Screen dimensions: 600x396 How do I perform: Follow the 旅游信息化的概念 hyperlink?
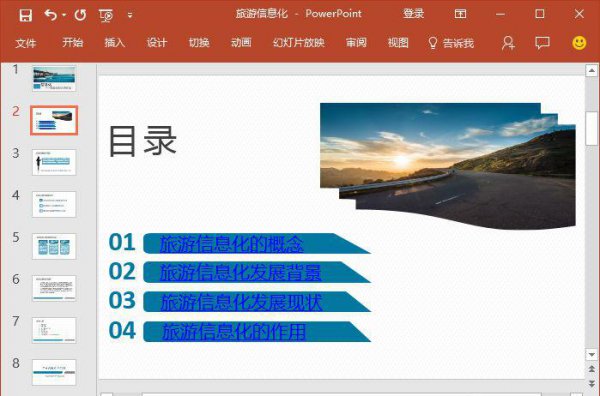click(x=232, y=244)
